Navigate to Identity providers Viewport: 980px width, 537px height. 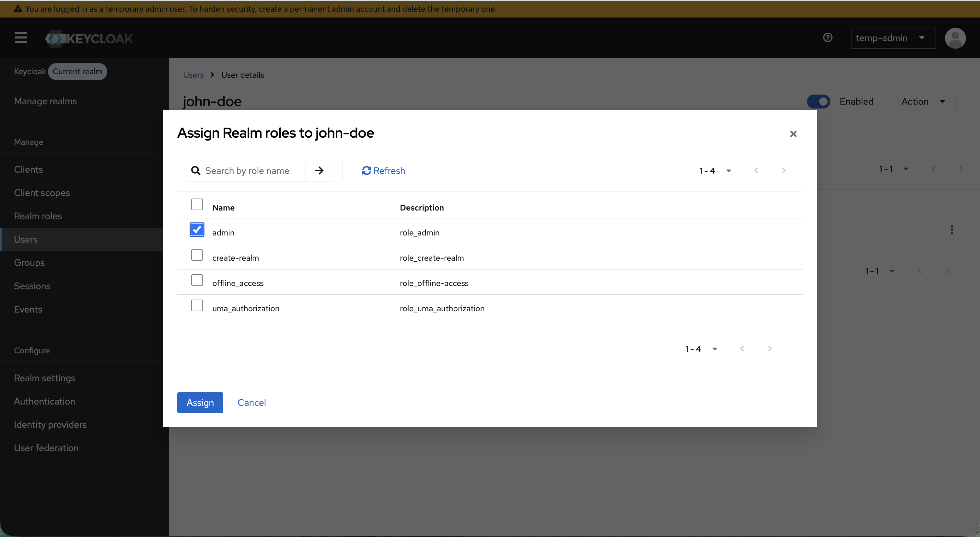(x=50, y=425)
